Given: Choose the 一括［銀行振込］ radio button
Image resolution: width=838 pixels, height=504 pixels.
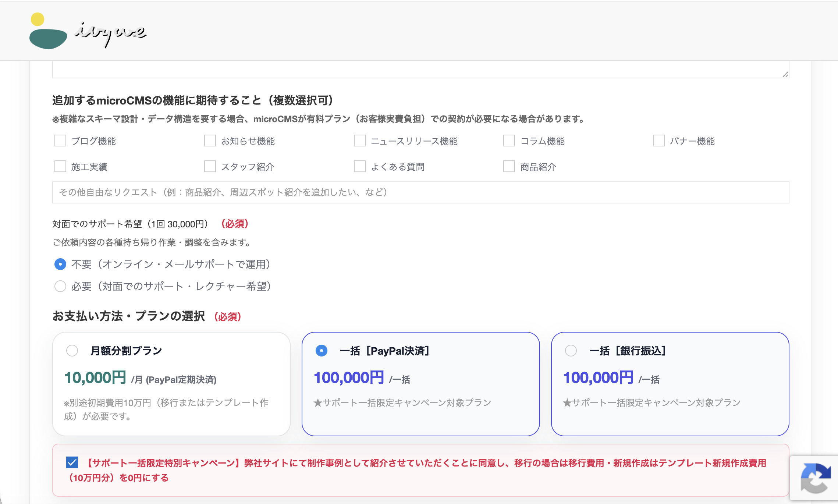Looking at the screenshot, I should (x=571, y=351).
